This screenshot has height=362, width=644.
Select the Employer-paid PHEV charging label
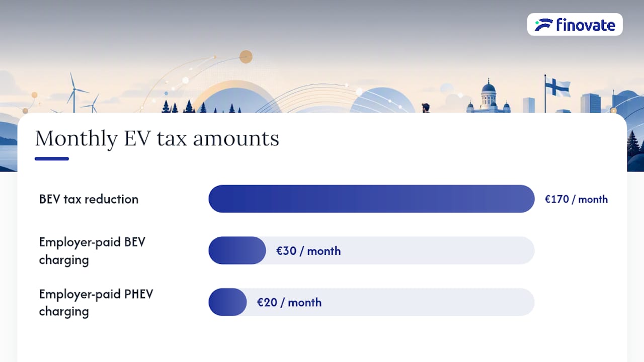coord(96,303)
